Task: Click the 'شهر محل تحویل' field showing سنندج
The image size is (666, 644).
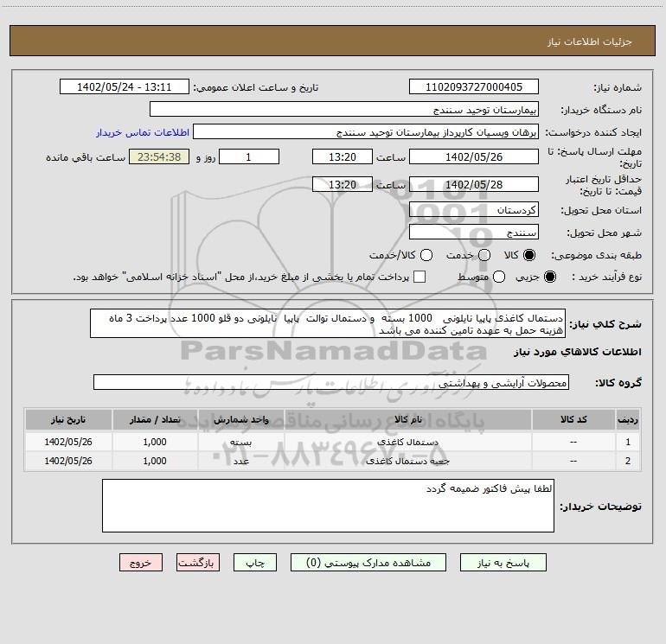Action: click(x=473, y=233)
